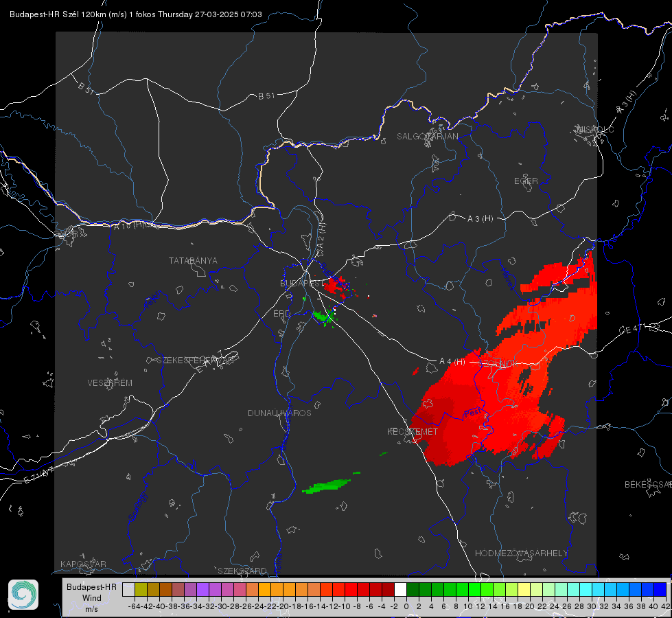
Task: Click the EGER city label
Action: [x=526, y=181]
